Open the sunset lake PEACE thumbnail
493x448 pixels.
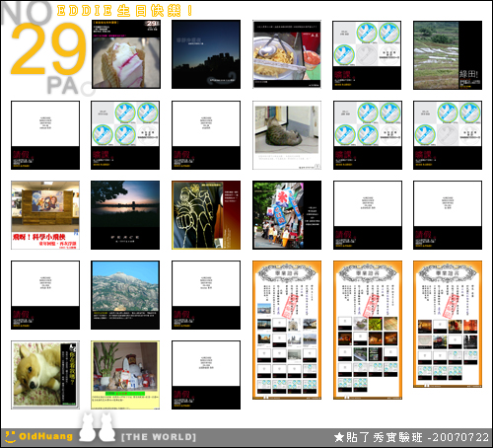pyautogui.click(x=125, y=215)
